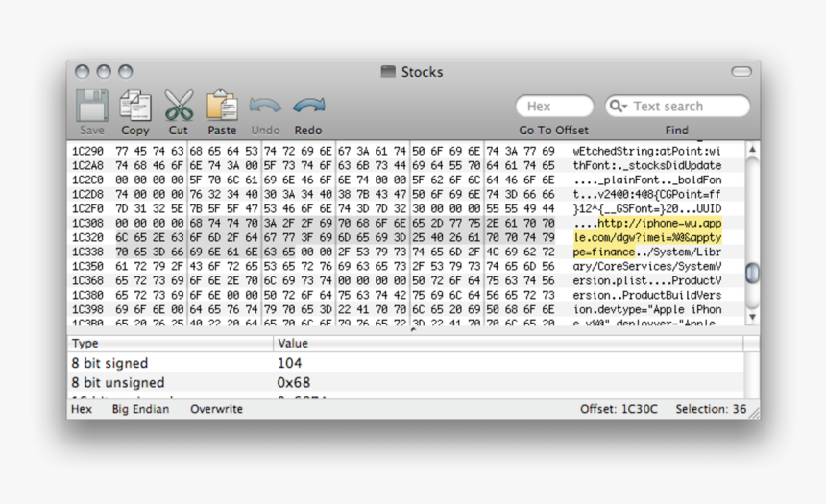Click the Stocks document icon in title bar
Screen dimensions: 826x504
click(x=388, y=72)
